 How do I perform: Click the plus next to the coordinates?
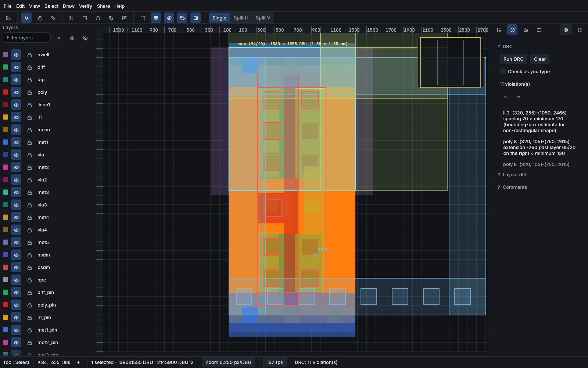click(x=78, y=362)
